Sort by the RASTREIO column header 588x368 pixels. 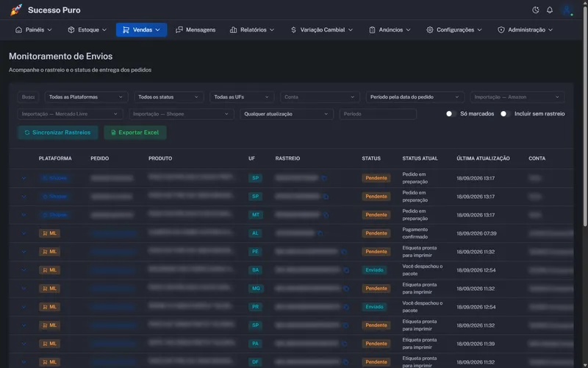pos(287,158)
